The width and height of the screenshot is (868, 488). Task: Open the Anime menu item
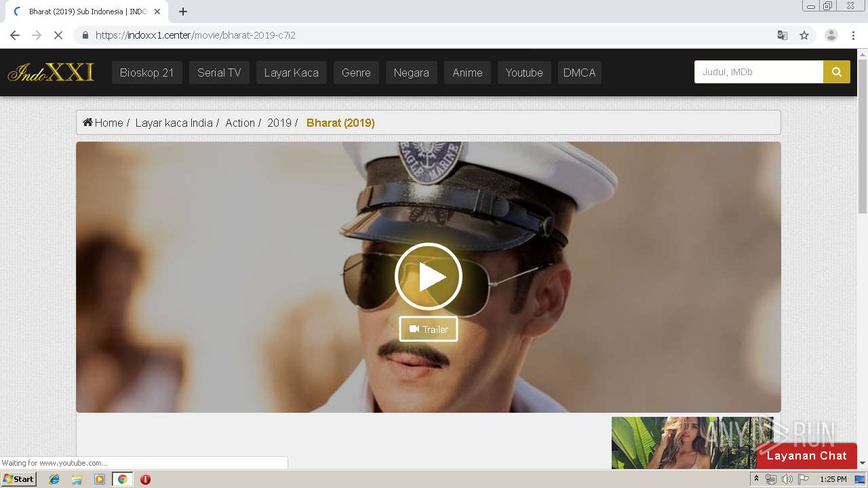click(x=467, y=73)
